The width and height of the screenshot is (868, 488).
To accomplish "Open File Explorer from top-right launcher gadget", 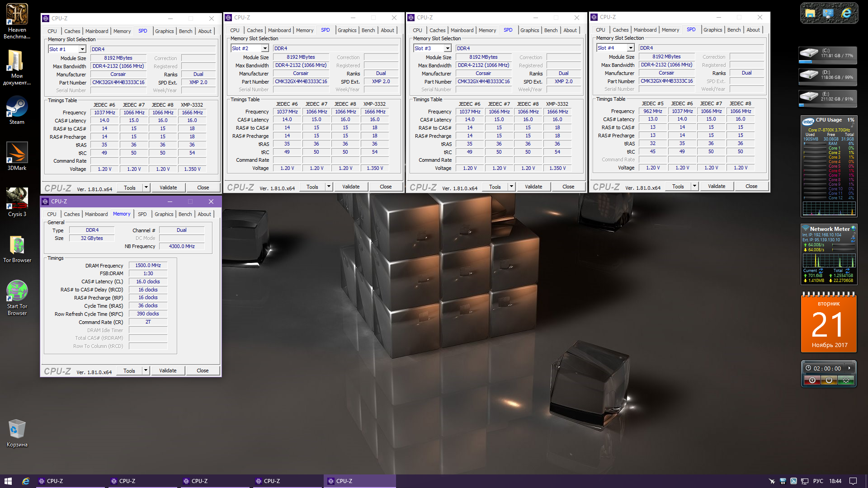I will (x=810, y=14).
